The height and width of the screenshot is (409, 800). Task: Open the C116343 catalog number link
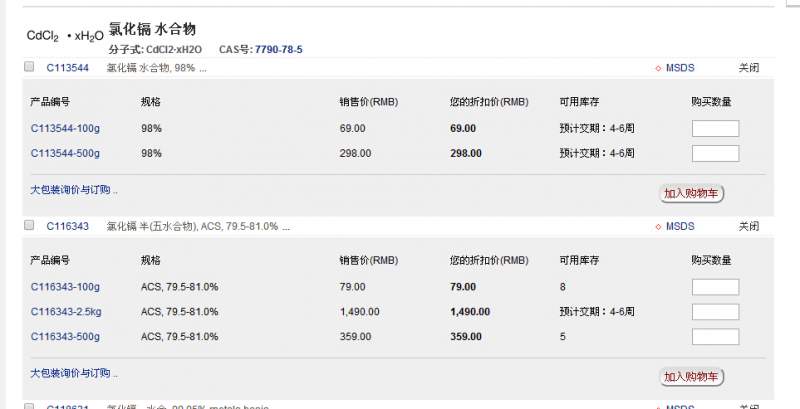(68, 226)
